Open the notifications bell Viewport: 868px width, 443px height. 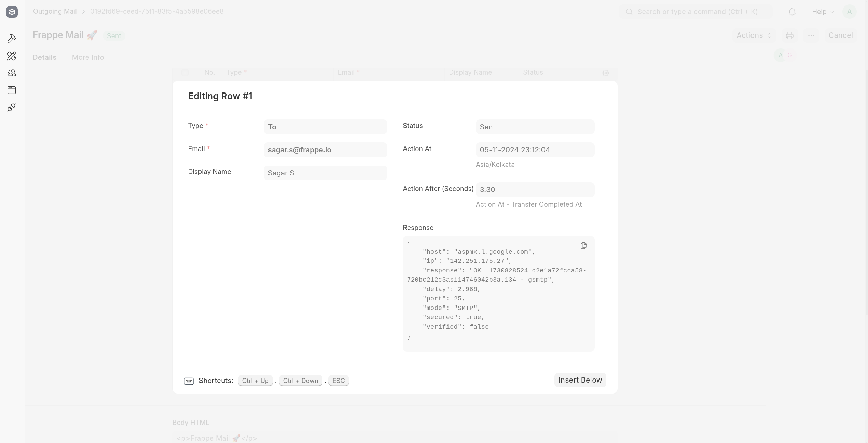coord(792,12)
